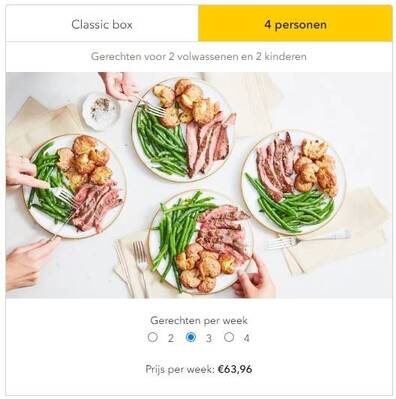Viewport: 396px width, 399px height.
Task: Click the number 4 label beside its radio
Action: coord(246,339)
